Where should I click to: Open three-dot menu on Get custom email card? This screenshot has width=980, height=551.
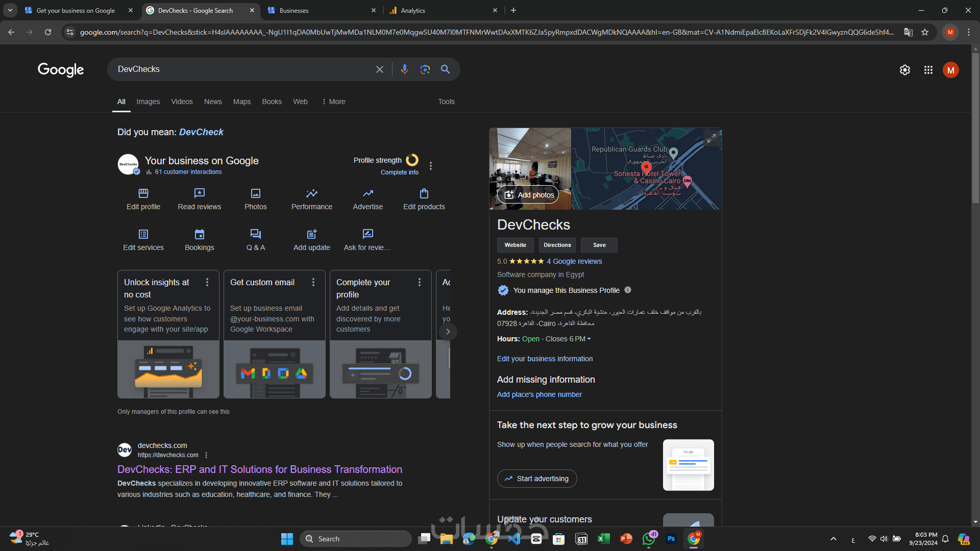[313, 282]
